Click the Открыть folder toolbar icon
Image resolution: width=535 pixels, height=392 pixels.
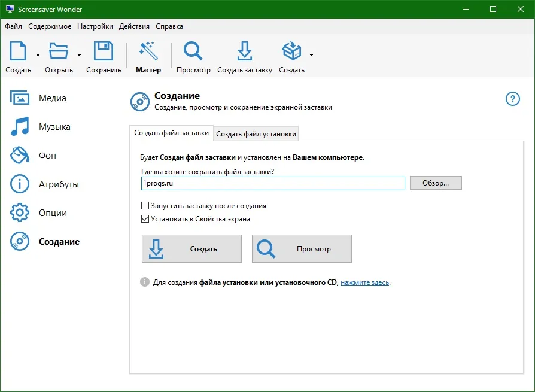[x=59, y=51]
